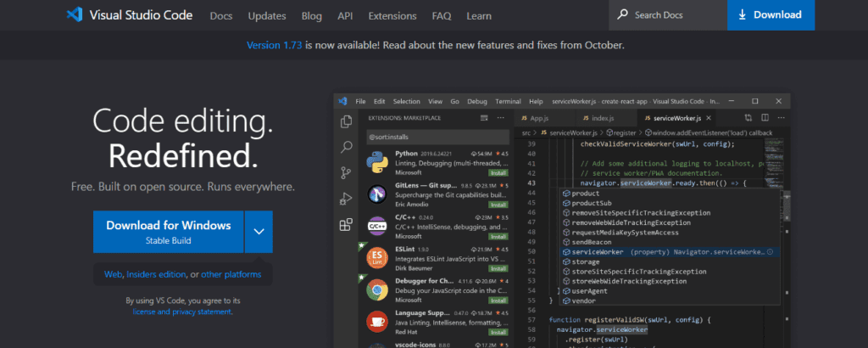Viewport: 868px width, 348px height.
Task: Open the Insiders edition link
Action: 156,274
